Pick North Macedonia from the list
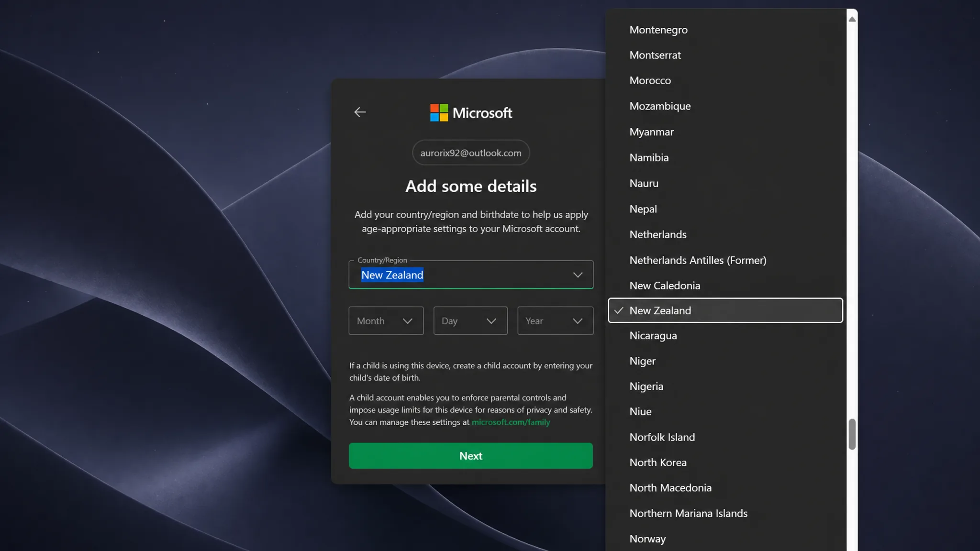The width and height of the screenshot is (980, 551). 725,488
